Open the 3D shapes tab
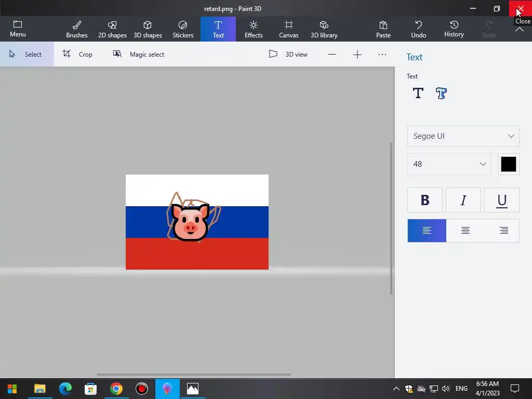The width and height of the screenshot is (532, 399). point(148,29)
